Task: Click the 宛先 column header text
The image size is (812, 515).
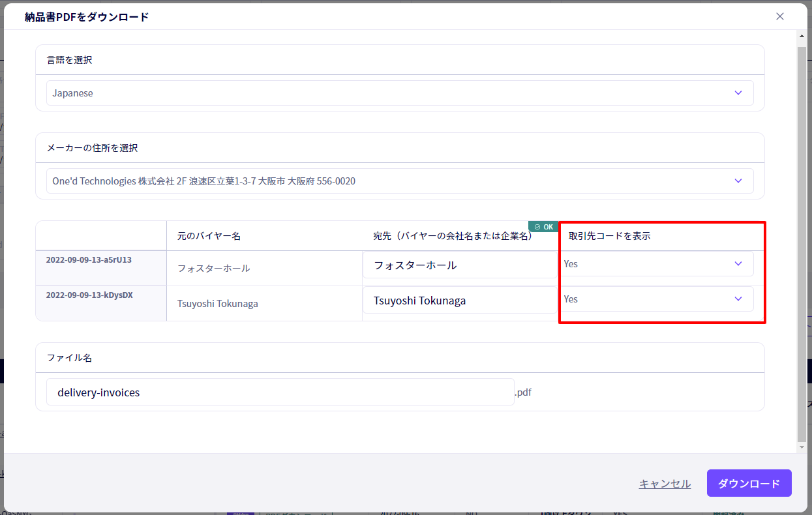Action: [453, 236]
